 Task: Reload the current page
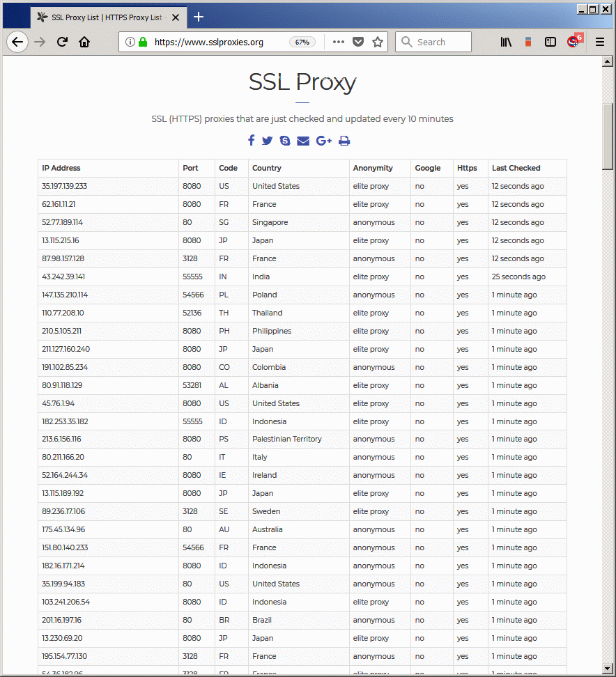[62, 42]
